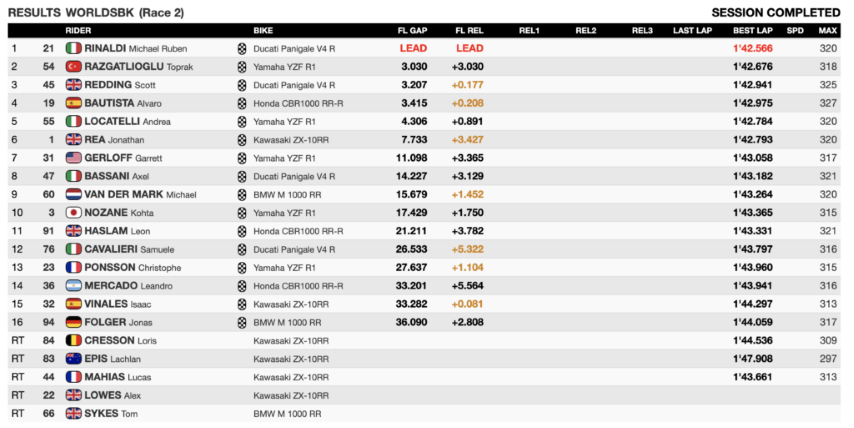Click the French flag beside MAHIAS
The image size is (854, 428).
(74, 377)
